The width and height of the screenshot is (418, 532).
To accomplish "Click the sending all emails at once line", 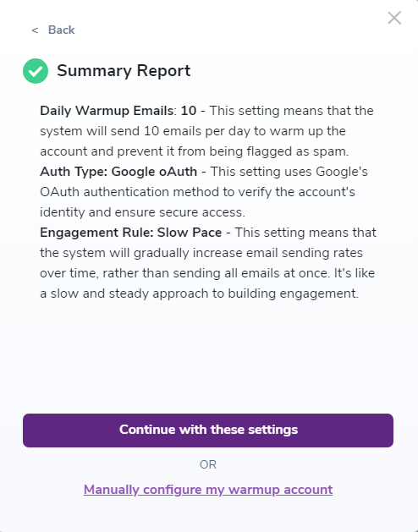I will pyautogui.click(x=207, y=273).
